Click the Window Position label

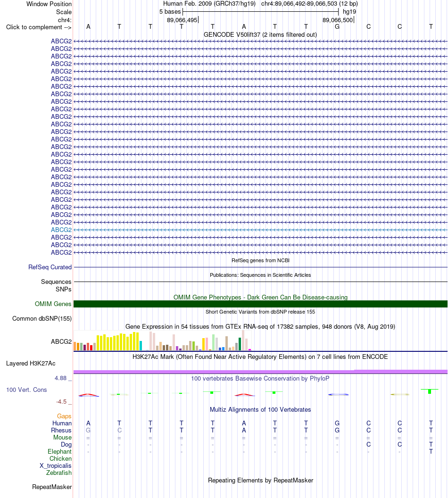[x=49, y=4]
